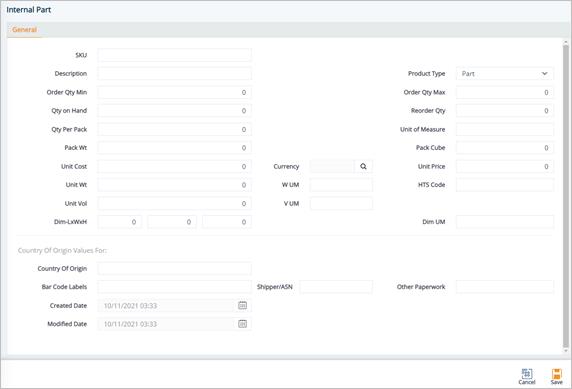572x389 pixels.
Task: Click the Shipper/ASN field
Action: [x=336, y=287]
